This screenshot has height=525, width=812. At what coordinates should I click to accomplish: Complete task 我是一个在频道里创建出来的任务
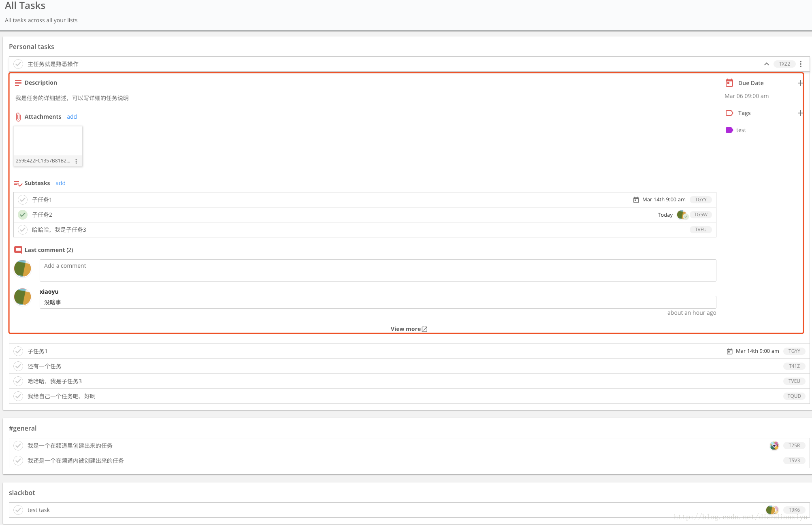[18, 446]
